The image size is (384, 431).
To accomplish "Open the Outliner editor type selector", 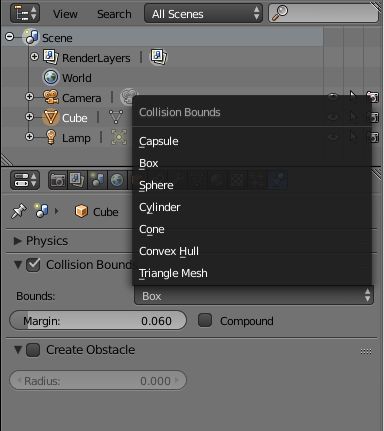I will pyautogui.click(x=25, y=13).
